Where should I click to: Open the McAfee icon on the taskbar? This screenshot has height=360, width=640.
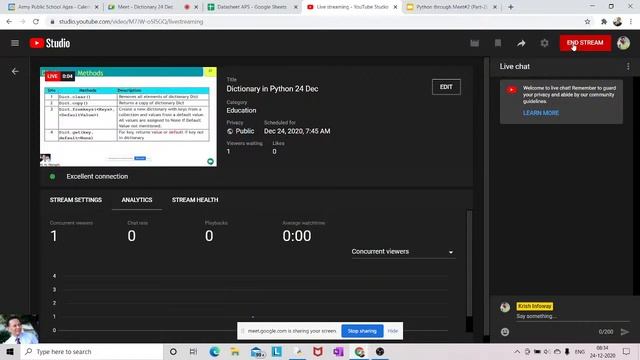pos(318,351)
